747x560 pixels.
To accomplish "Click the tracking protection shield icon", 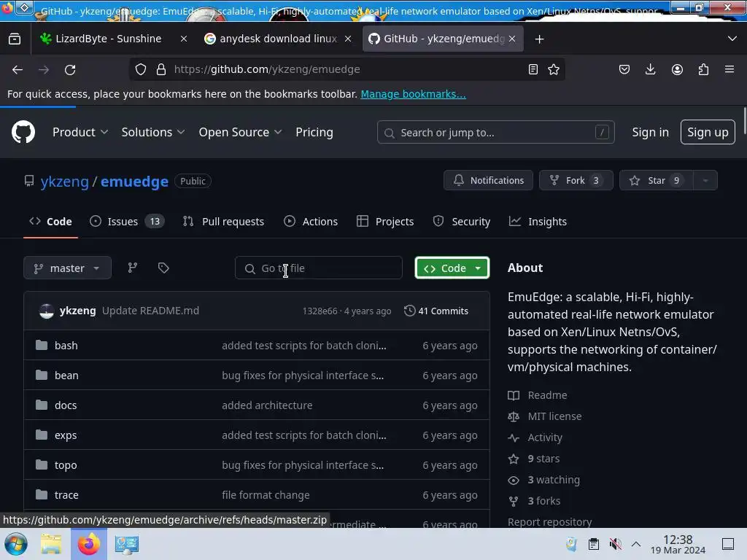I will click(141, 69).
